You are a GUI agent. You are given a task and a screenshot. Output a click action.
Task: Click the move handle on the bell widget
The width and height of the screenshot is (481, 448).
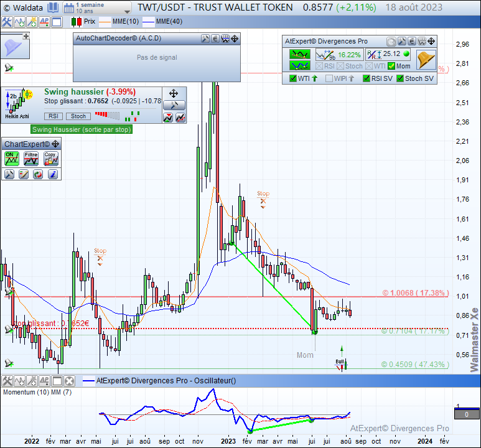[26, 36]
